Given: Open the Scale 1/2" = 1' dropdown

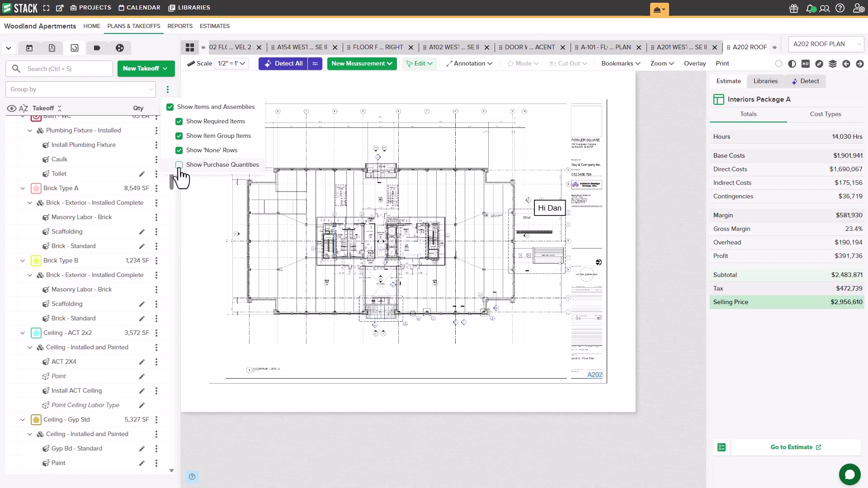Looking at the screenshot, I should pos(231,64).
